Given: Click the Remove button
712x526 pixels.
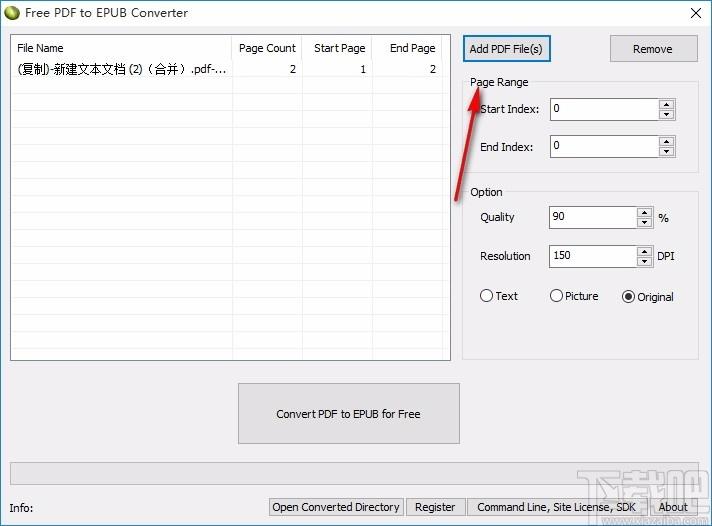Looking at the screenshot, I should tap(653, 49).
